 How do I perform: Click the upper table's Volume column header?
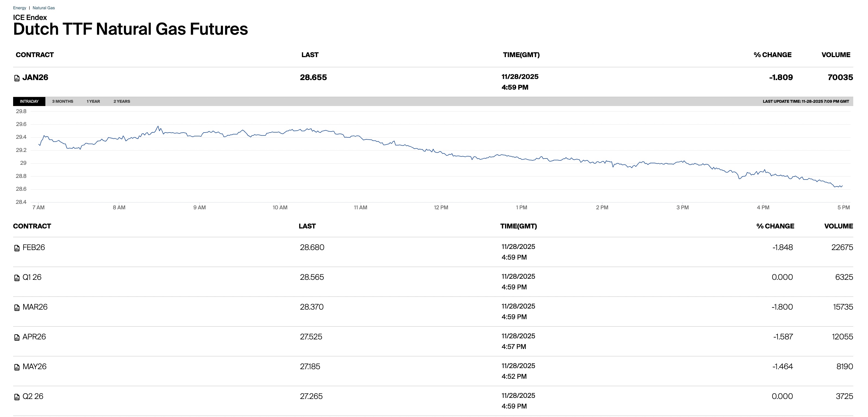click(x=836, y=55)
